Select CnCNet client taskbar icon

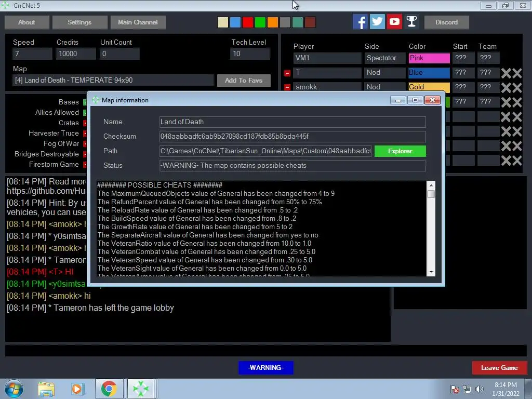pyautogui.click(x=141, y=389)
